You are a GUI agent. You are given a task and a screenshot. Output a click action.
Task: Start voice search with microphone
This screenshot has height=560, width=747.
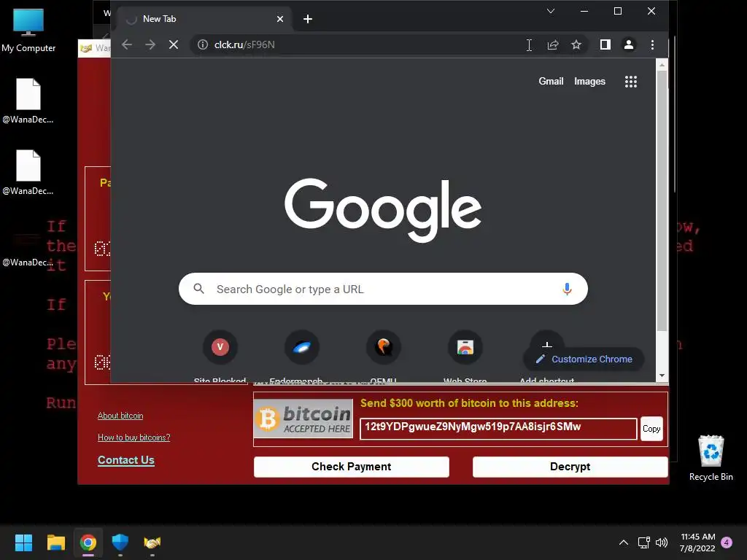567,289
